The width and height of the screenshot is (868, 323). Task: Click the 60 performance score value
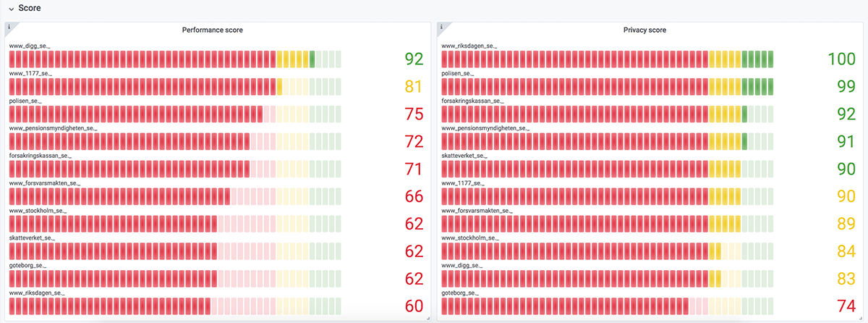414,306
